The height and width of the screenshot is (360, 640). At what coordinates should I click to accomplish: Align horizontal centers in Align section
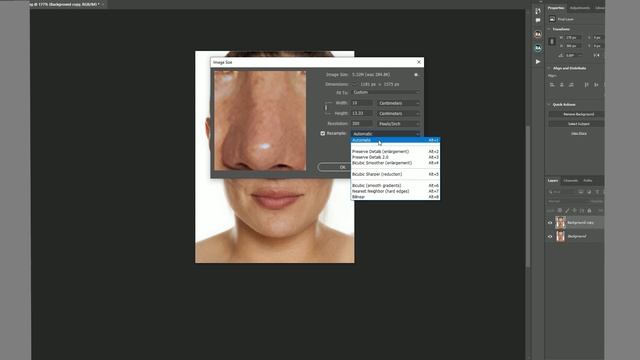tap(562, 85)
